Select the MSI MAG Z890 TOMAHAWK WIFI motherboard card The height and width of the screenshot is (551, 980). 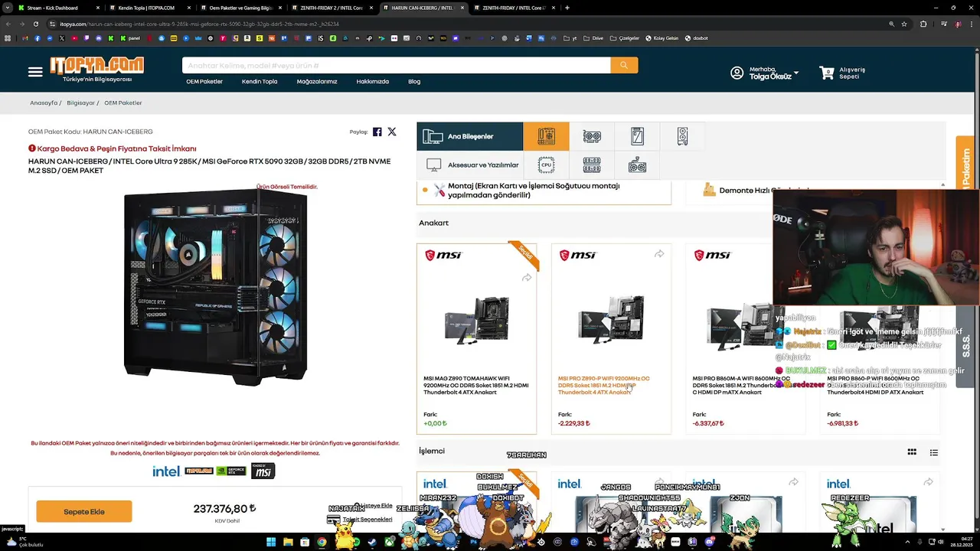click(476, 339)
